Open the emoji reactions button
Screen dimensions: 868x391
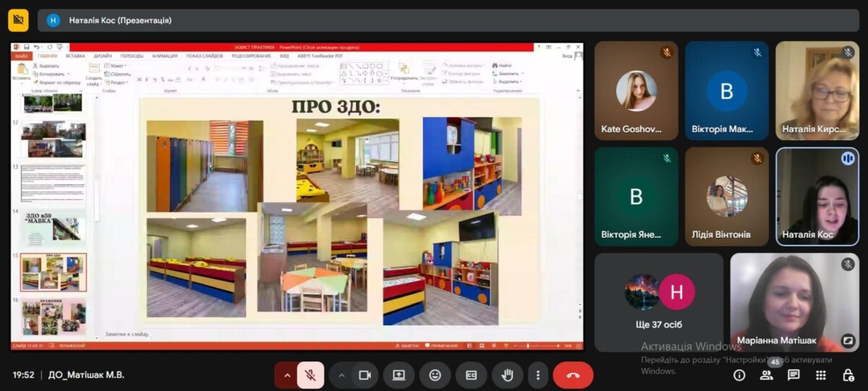tap(435, 375)
